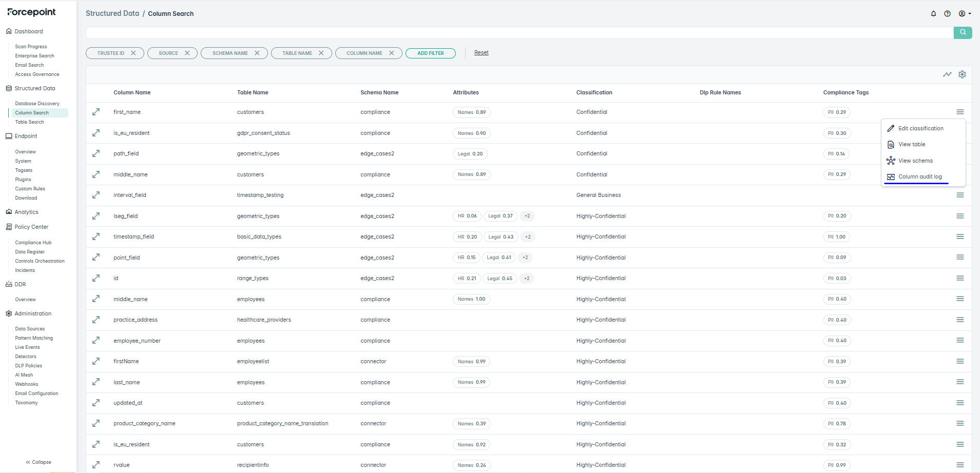The height and width of the screenshot is (473, 980).
Task: Select View schema in the menu
Action: 915,161
